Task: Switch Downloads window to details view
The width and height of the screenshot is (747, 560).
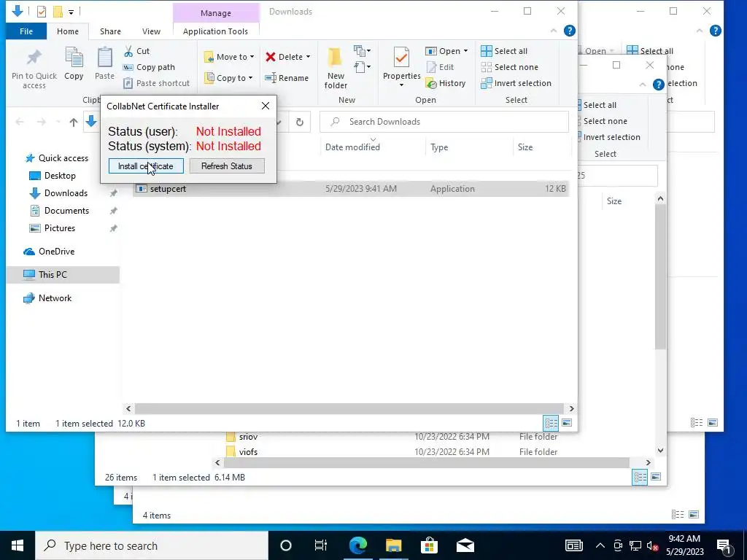Action: click(551, 423)
